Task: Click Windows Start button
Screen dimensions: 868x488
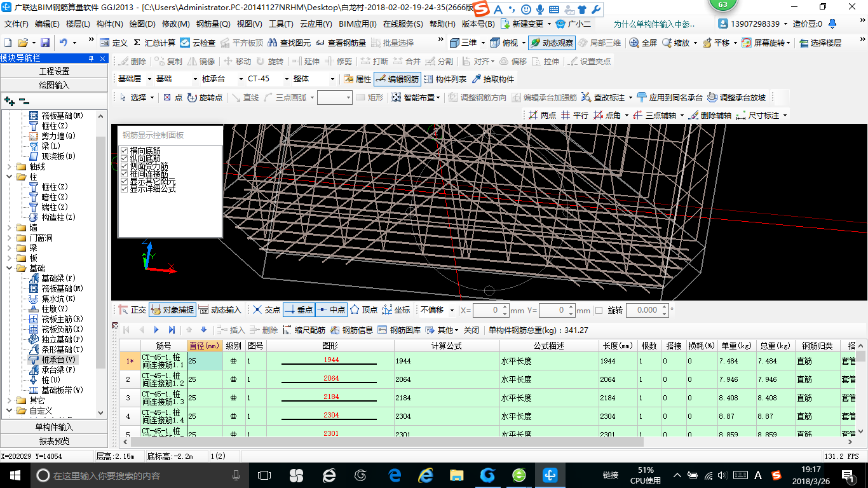Action: [x=15, y=475]
